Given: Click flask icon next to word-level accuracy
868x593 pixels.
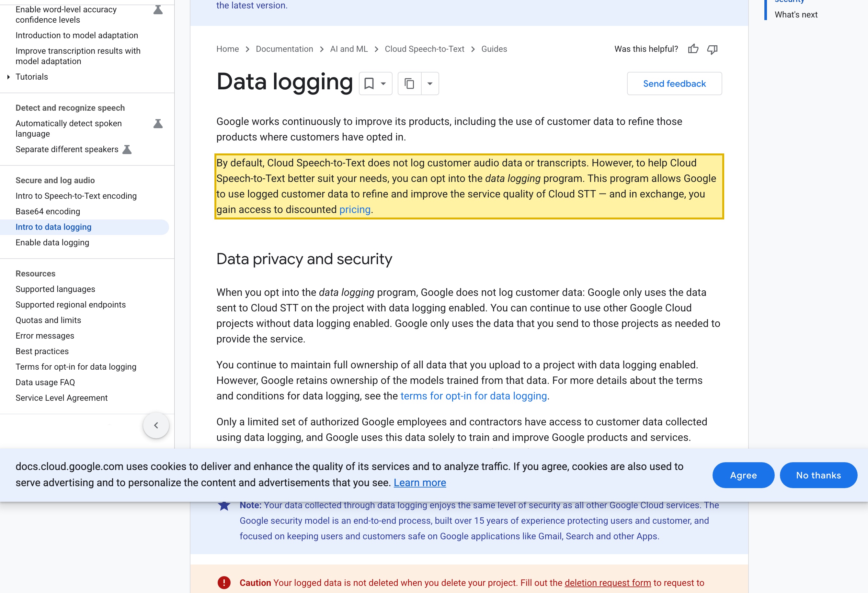Looking at the screenshot, I should coord(158,10).
